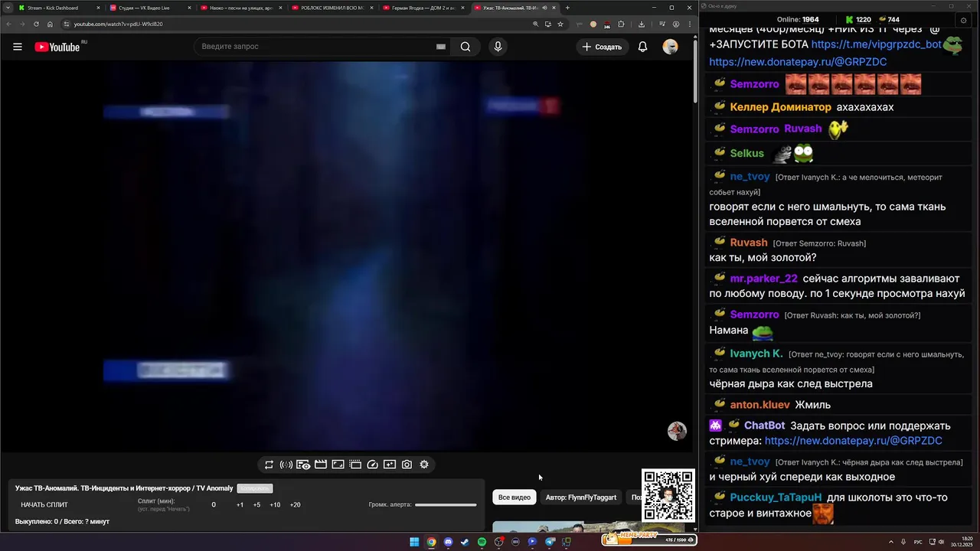Mute the YouTube tab audio icon

[545, 8]
